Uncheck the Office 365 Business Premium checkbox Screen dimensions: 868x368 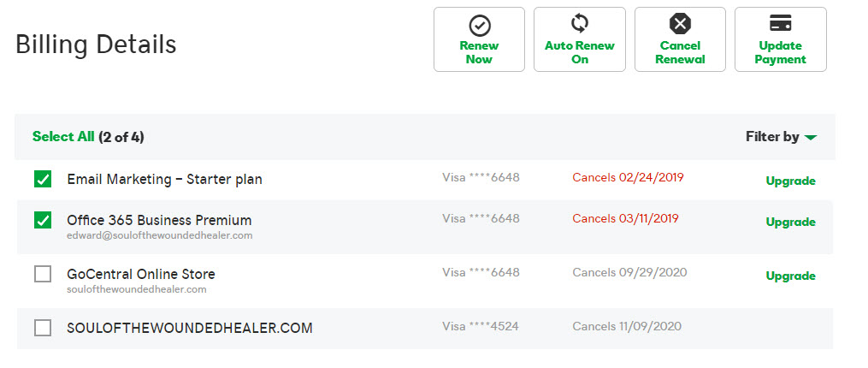(43, 220)
